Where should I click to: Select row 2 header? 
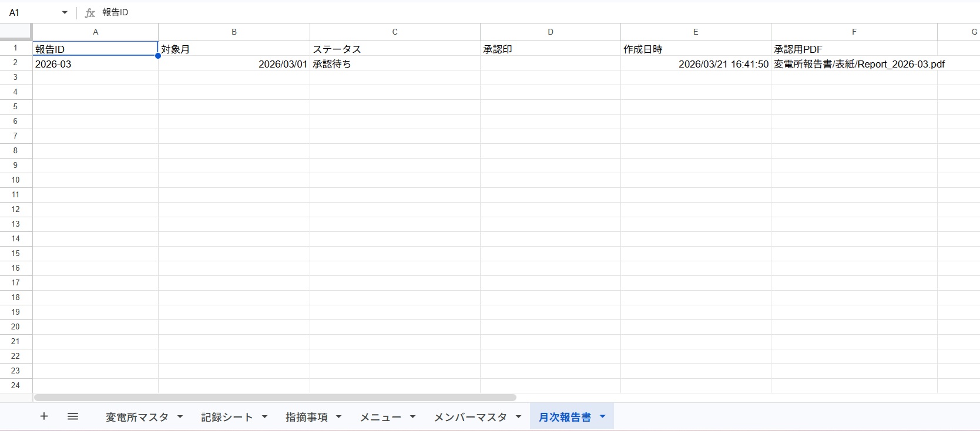[x=16, y=63]
